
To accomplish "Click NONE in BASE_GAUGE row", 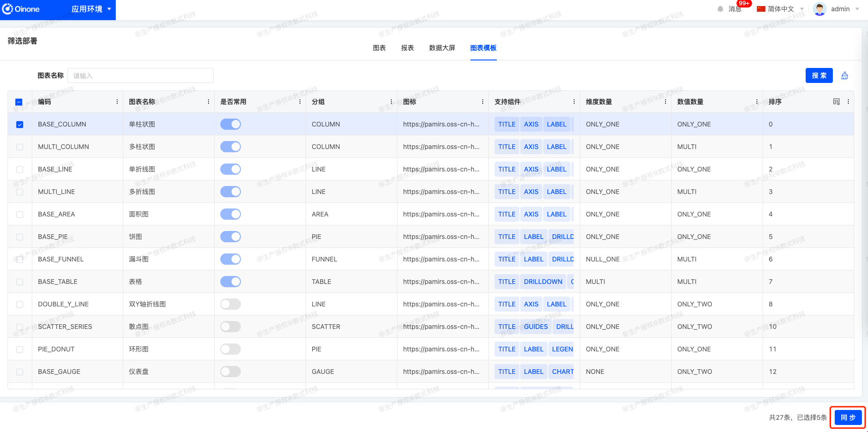I will click(595, 372).
